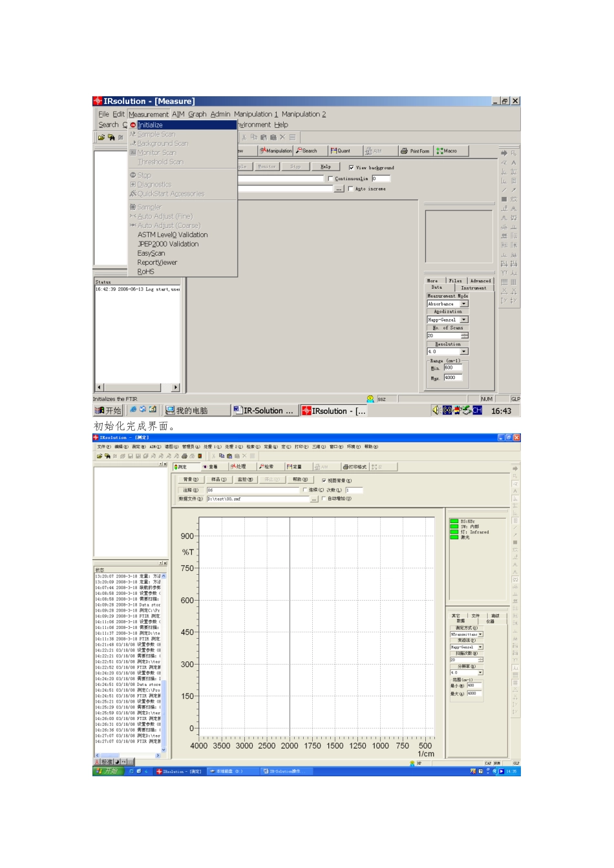Click 帮助 help button in lower window
614x868 pixels.
301,480
